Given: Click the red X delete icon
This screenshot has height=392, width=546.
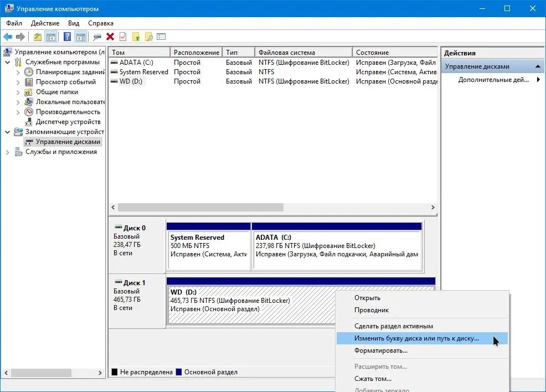Looking at the screenshot, I should coord(110,37).
